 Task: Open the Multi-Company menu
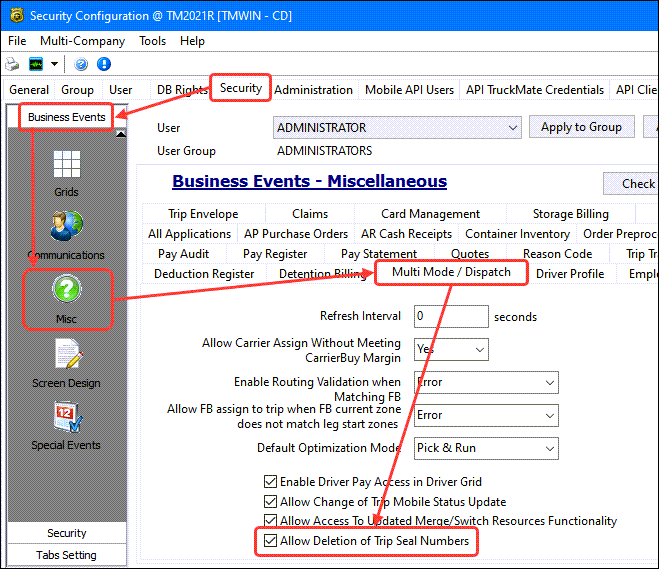pyautogui.click(x=81, y=41)
